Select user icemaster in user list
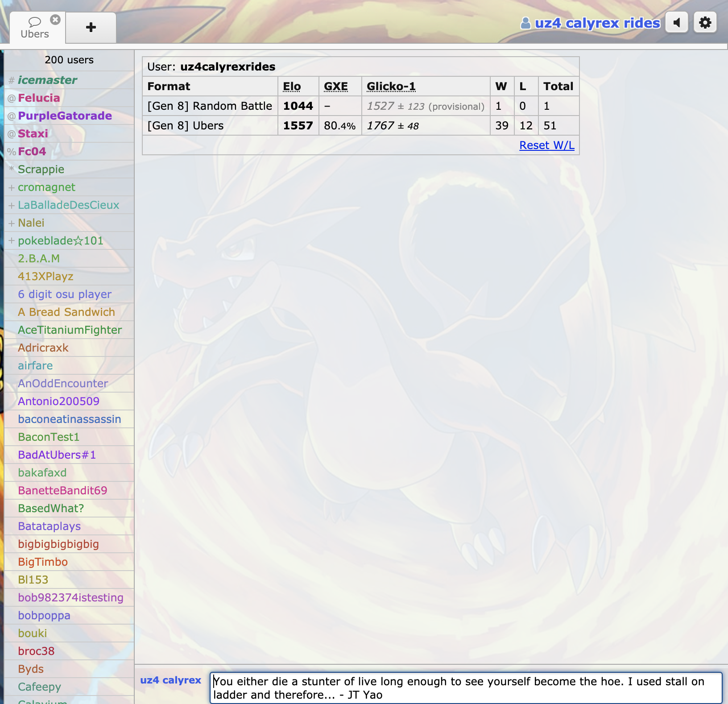Viewport: 728px width, 704px height. click(47, 80)
